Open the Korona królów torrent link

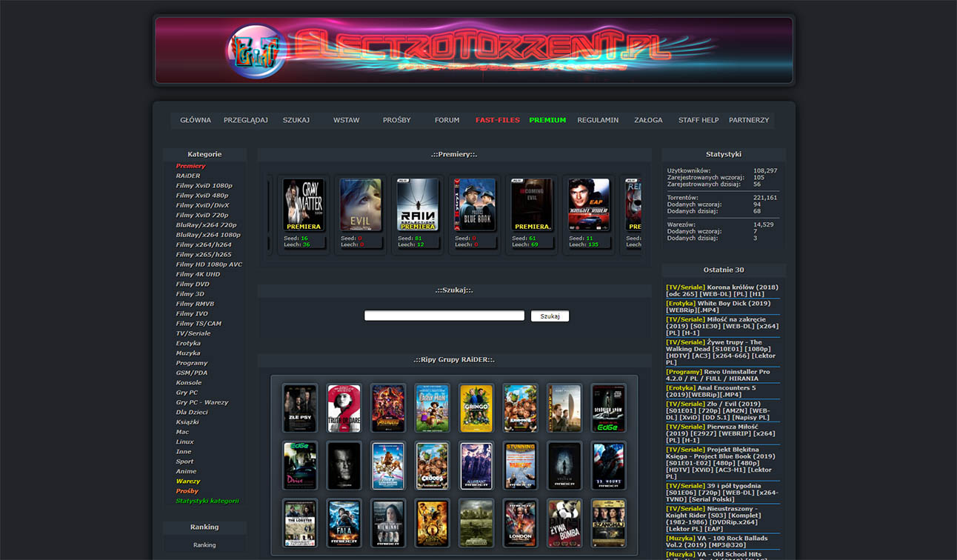tap(722, 290)
